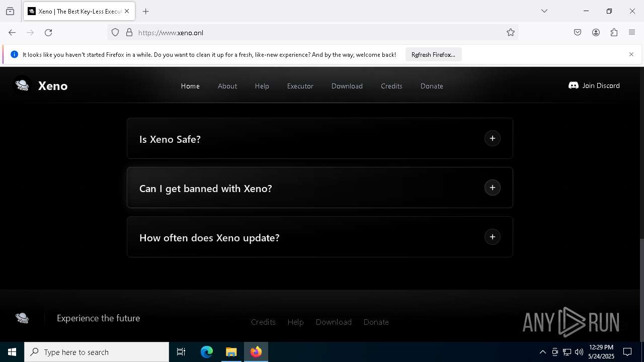Show hidden system tray icons

coord(543,352)
